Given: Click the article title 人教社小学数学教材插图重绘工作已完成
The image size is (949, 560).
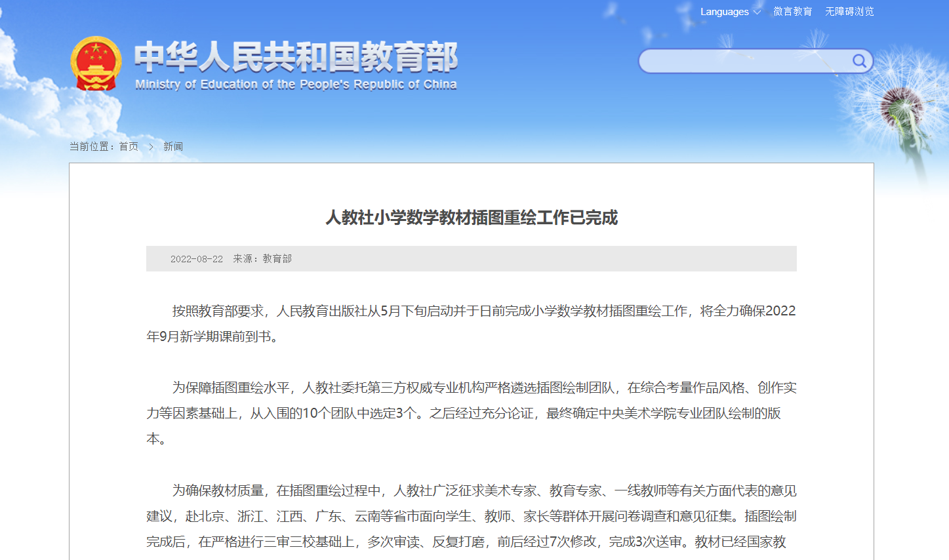Looking at the screenshot, I should (472, 218).
